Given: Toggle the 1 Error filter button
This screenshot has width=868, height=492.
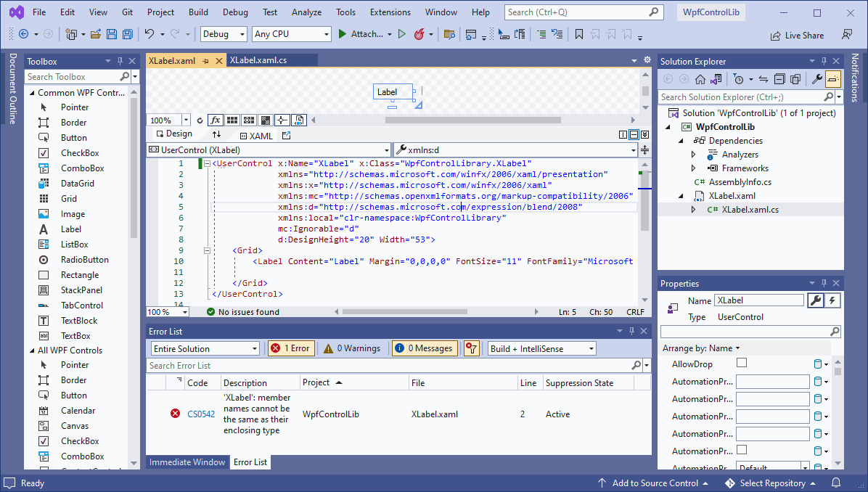Looking at the screenshot, I should (x=291, y=348).
